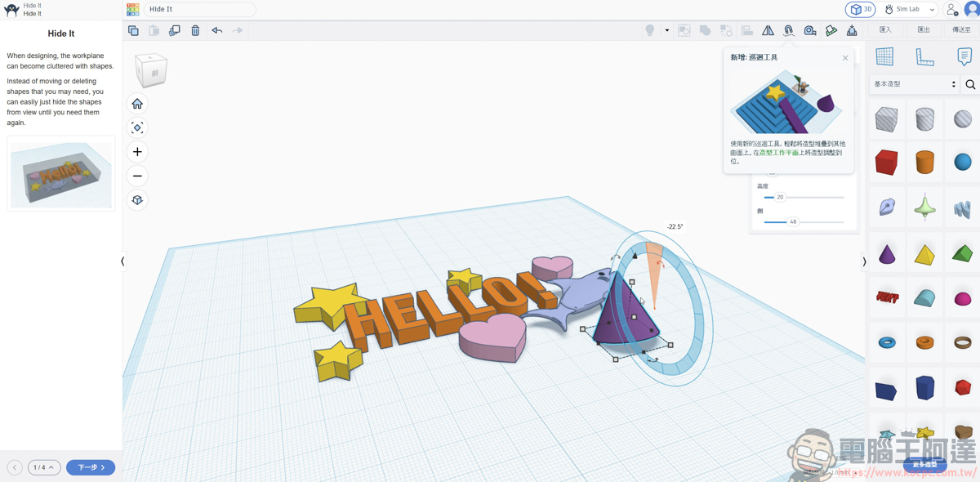Open the dropdown next to the lightbulb

667,30
